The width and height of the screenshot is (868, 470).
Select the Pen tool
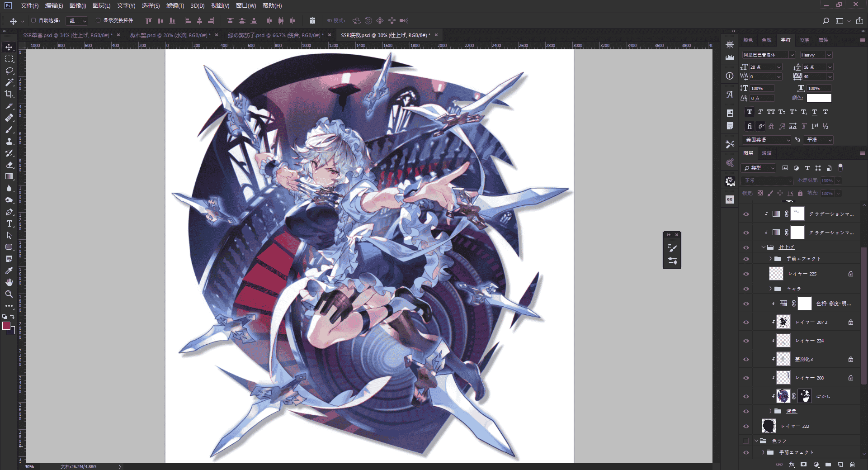pos(9,212)
